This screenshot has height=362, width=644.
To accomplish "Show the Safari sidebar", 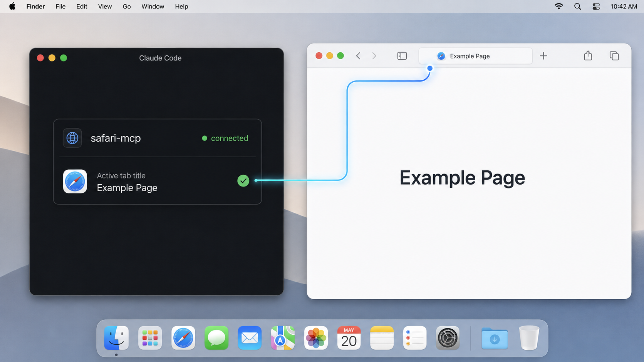I will [402, 56].
